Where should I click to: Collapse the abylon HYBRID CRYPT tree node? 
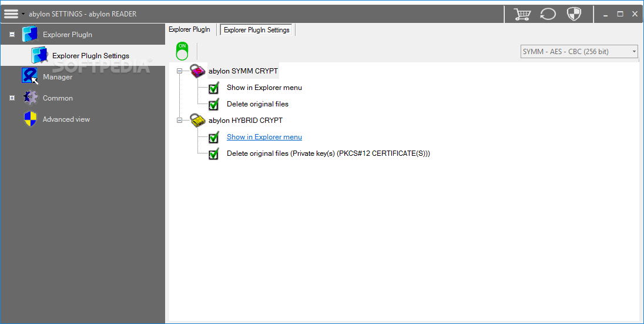click(x=179, y=120)
